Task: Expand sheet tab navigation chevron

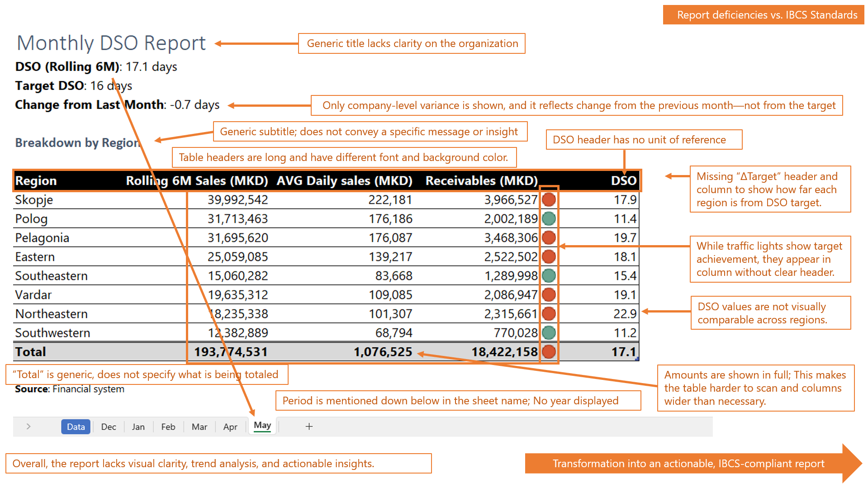Action: pyautogui.click(x=28, y=426)
